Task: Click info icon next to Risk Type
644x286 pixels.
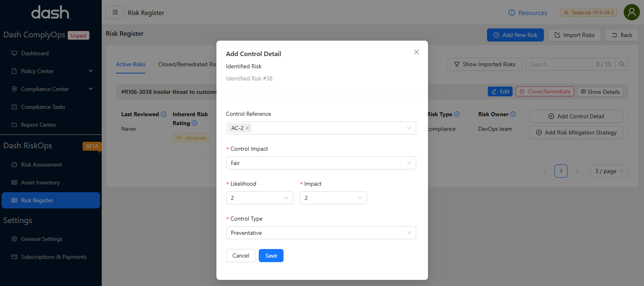Action: click(457, 114)
